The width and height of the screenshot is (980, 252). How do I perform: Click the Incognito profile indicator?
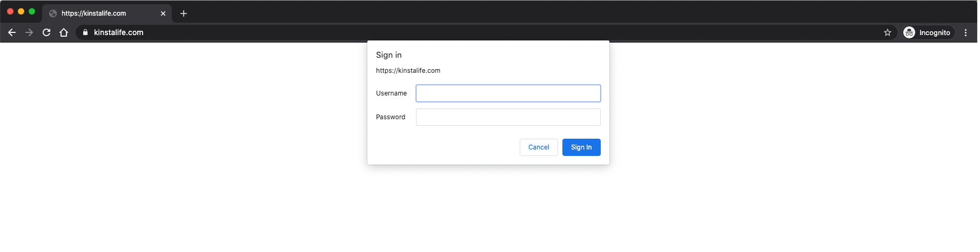pos(927,32)
